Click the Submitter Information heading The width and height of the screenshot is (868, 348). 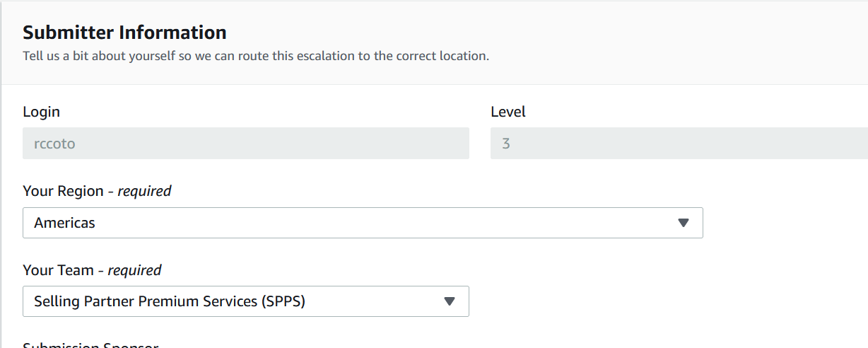(x=124, y=33)
